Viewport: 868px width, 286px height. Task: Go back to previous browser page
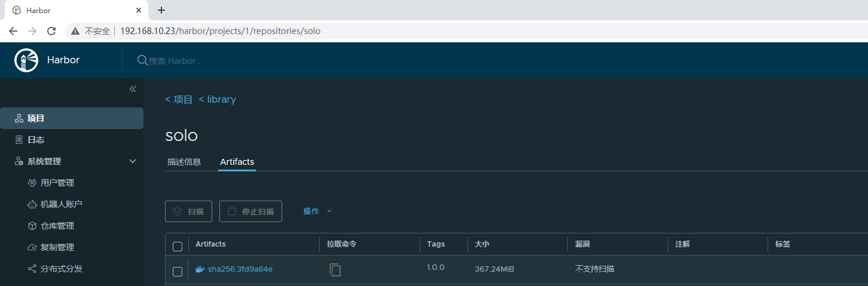pos(13,31)
